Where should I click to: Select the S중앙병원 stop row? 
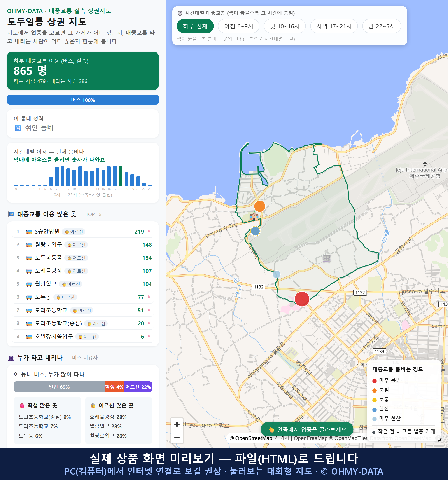pyautogui.click(x=83, y=232)
